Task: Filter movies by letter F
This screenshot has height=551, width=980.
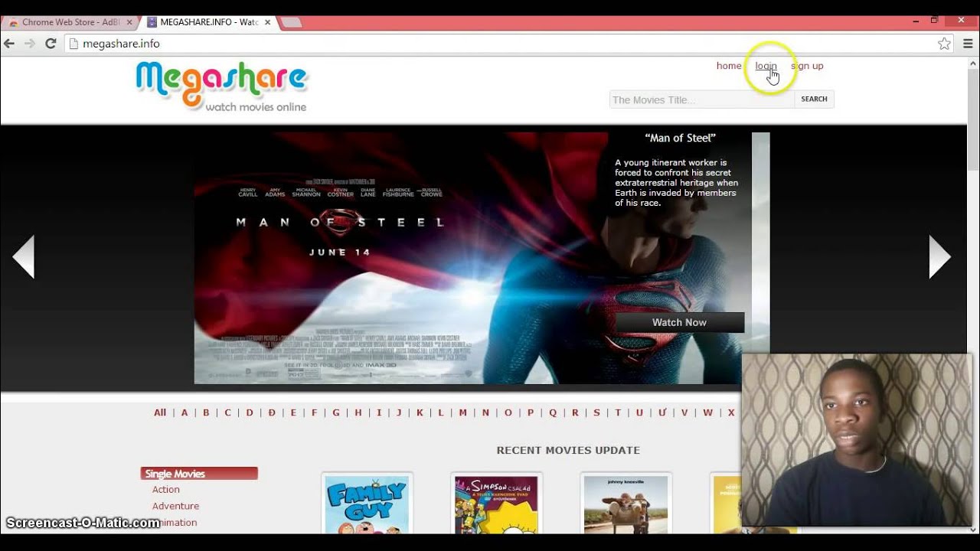Action: pyautogui.click(x=314, y=412)
